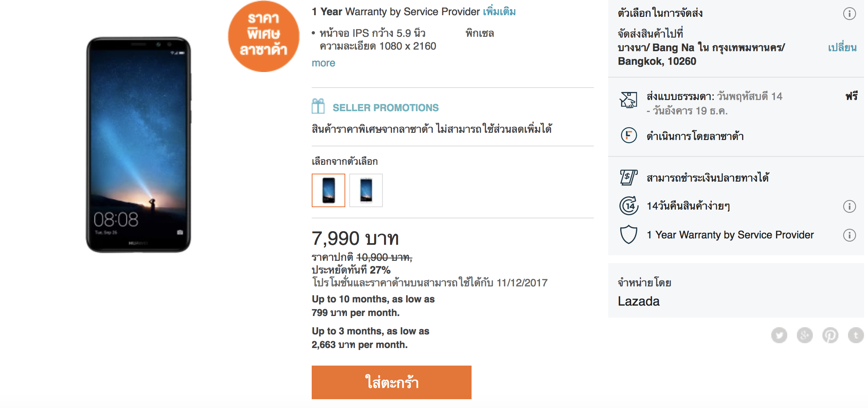868x408 pixels.
Task: Click the Twitter share icon
Action: pos(779,335)
